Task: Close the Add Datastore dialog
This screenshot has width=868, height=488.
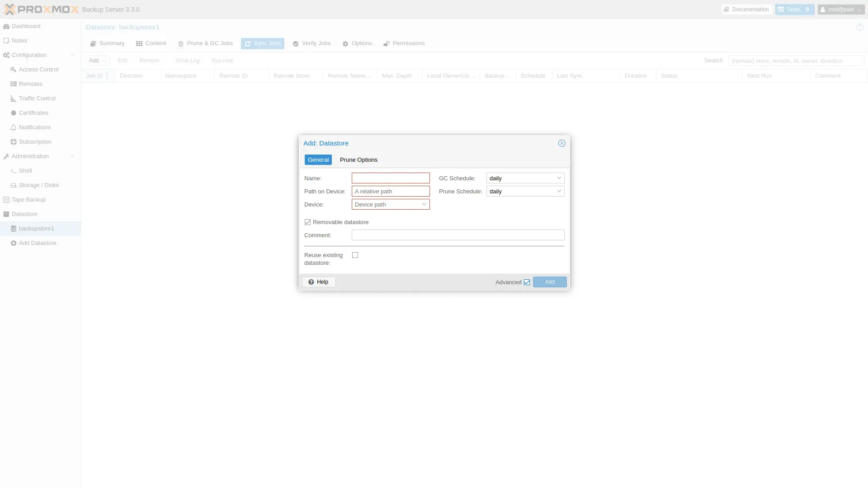Action: click(562, 143)
